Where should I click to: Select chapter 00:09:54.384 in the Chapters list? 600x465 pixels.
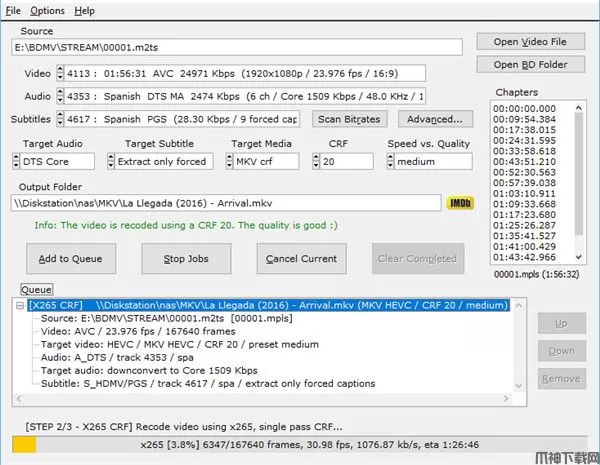[x=525, y=118]
